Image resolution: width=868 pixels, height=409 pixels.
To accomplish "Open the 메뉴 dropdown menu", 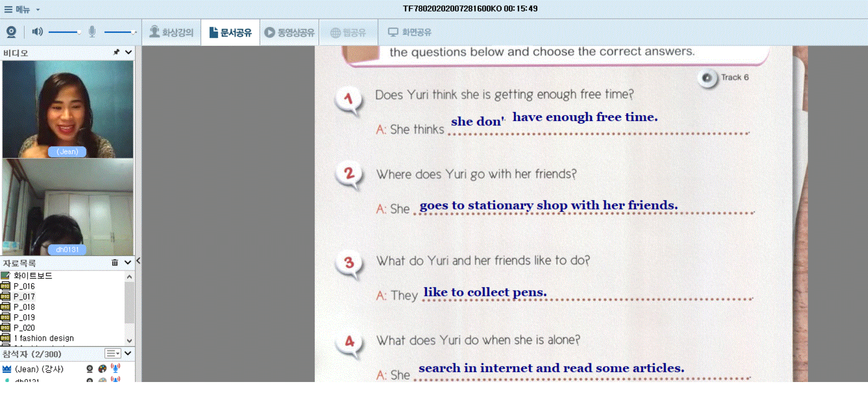I will 22,9.
